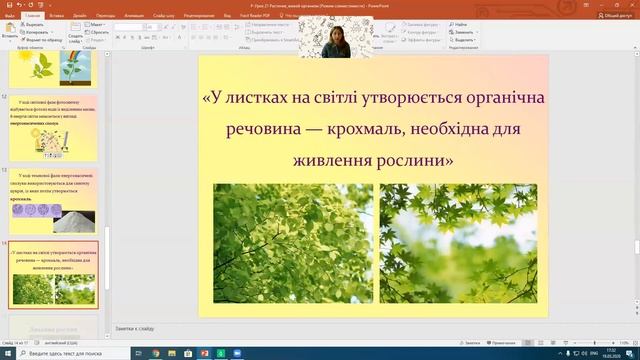This screenshot has height=360, width=640.
Task: Toggle italic formatting in font group
Action: (x=125, y=38)
